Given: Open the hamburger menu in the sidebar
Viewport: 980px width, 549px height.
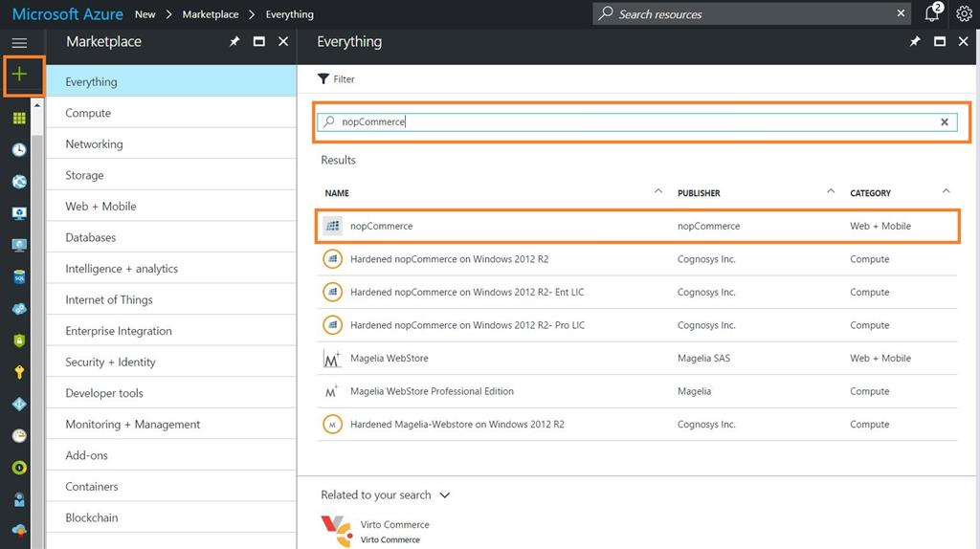Looking at the screenshot, I should click(x=19, y=43).
